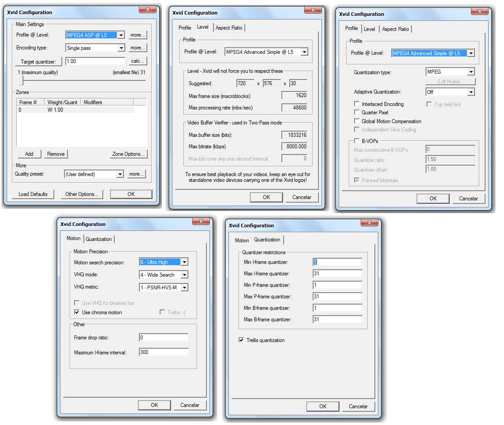This screenshot has width=504, height=425.
Task: Open Aspect Ratio tab in the quantization type window
Action: pyautogui.click(x=396, y=29)
